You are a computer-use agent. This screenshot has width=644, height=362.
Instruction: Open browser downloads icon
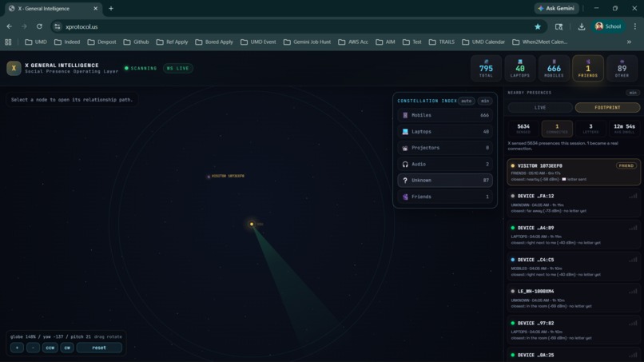coord(582,26)
